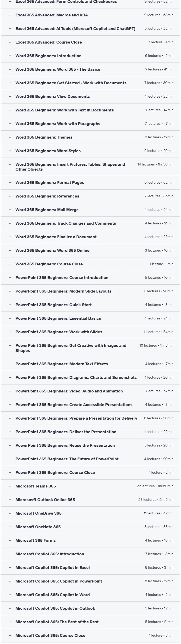Click the '23 lectures • 2hr 5min' text
This screenshot has width=181, height=644.
tap(156, 500)
